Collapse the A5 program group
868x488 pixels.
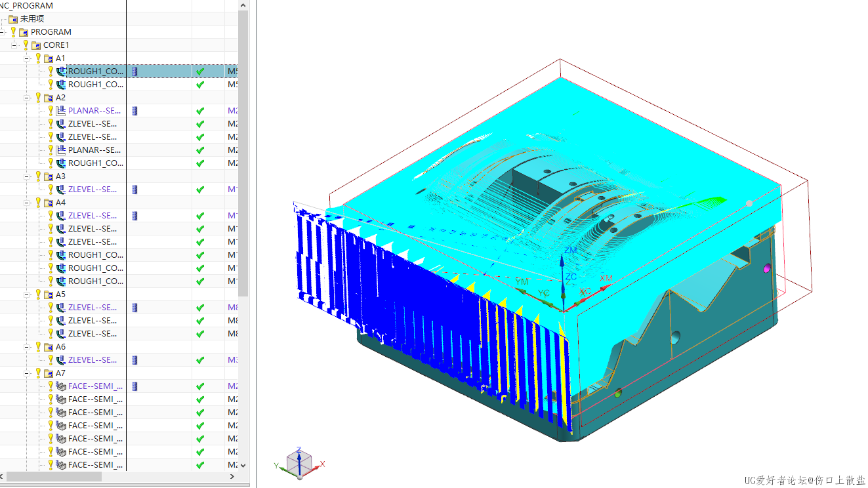pyautogui.click(x=27, y=295)
